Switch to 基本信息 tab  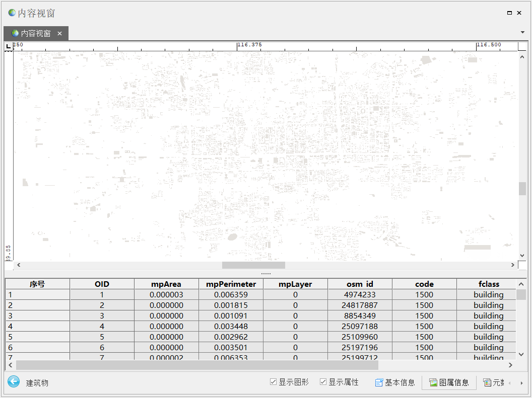[395, 382]
